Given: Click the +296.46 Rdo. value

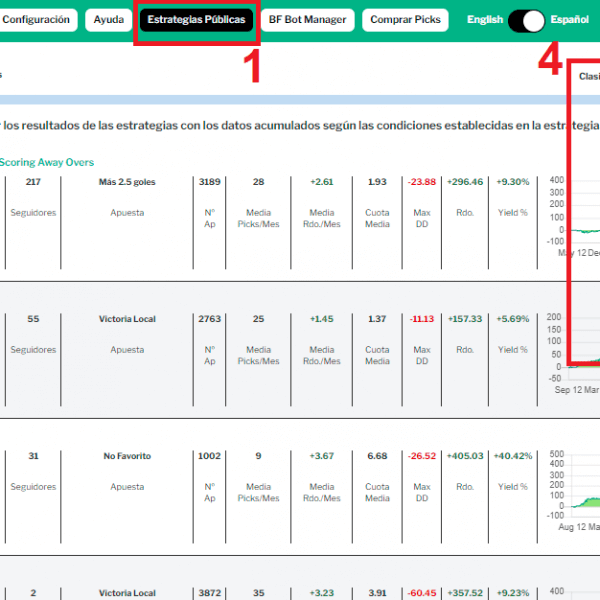Looking at the screenshot, I should click(x=465, y=182).
